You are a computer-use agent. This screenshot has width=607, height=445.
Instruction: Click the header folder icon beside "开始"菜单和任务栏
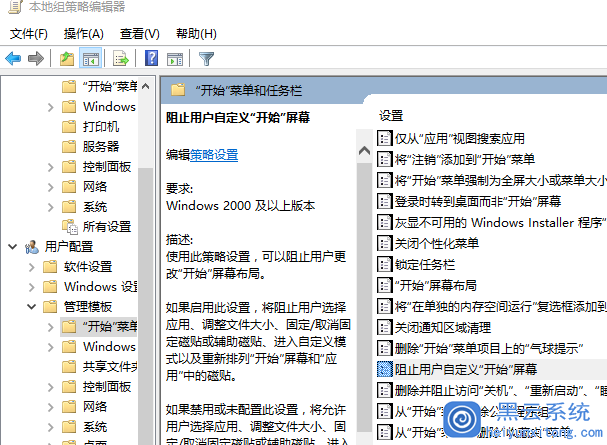[178, 90]
